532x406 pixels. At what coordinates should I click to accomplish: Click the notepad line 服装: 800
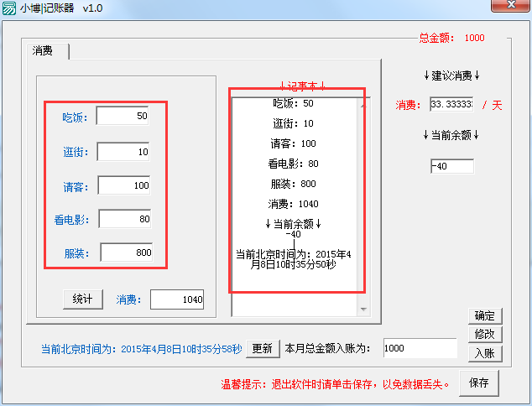tap(293, 184)
